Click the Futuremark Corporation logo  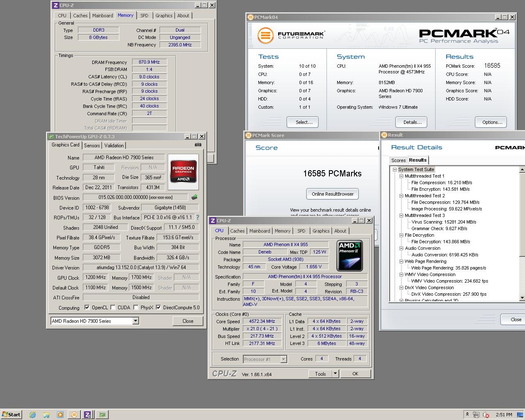(291, 35)
